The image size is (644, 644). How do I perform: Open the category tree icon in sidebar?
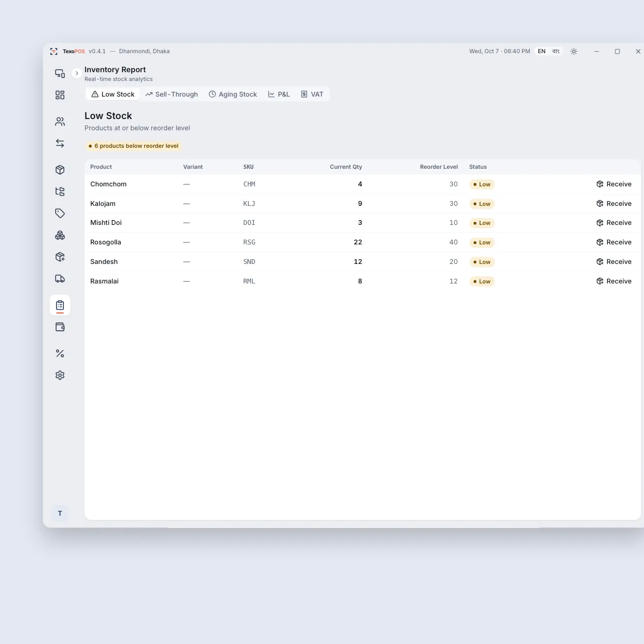point(60,191)
